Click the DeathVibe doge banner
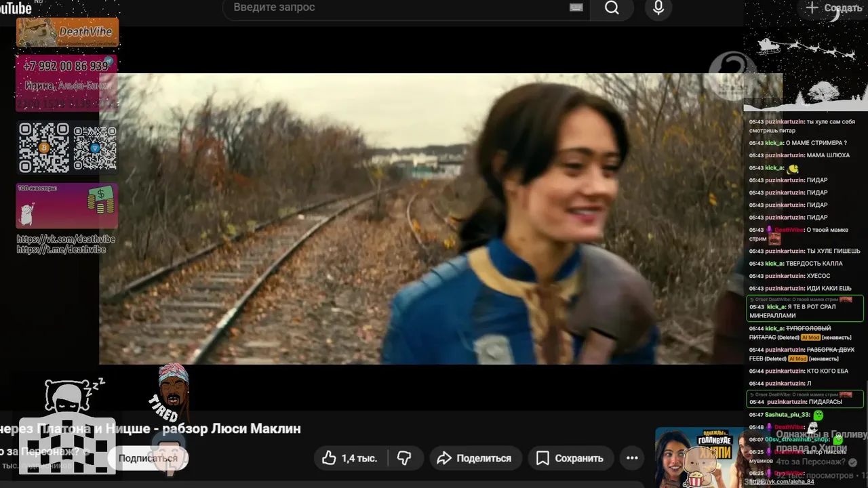This screenshot has width=868, height=488. 67,32
